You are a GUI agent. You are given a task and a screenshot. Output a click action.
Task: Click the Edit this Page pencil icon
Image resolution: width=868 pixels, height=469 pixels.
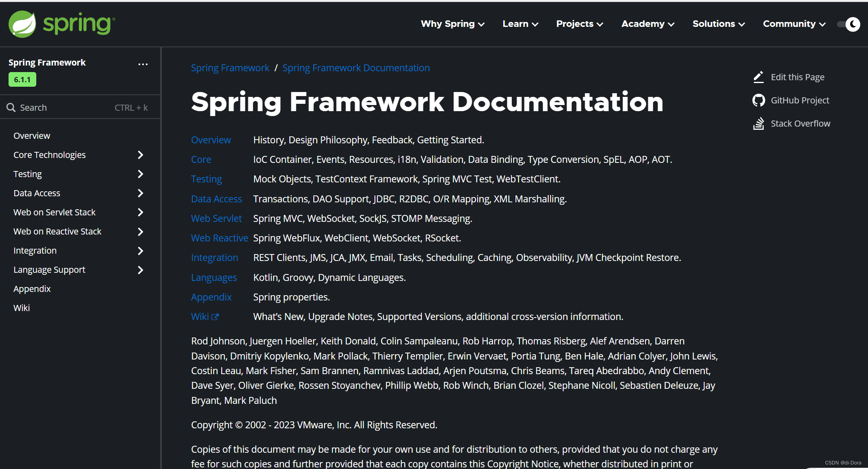click(x=758, y=77)
